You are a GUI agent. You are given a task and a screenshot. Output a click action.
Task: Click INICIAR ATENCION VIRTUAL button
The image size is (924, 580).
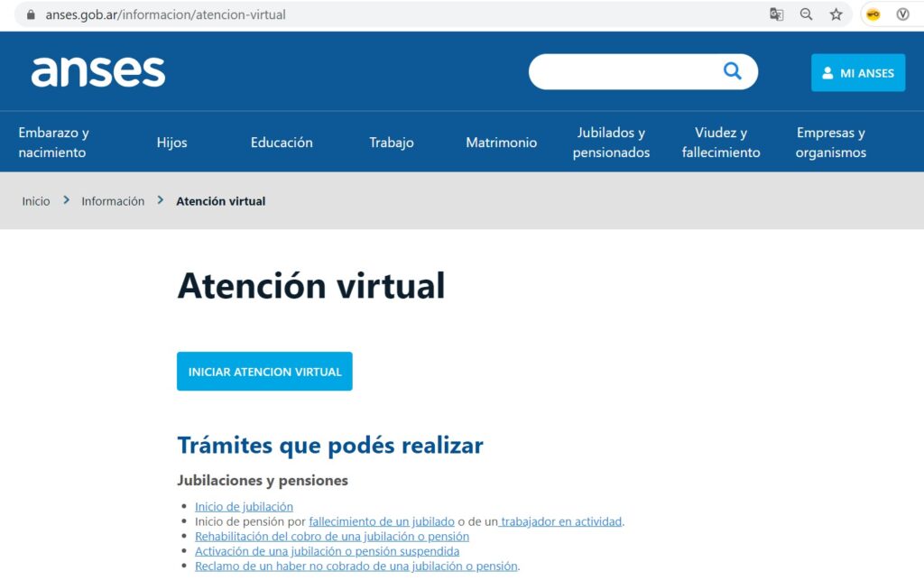pos(264,372)
